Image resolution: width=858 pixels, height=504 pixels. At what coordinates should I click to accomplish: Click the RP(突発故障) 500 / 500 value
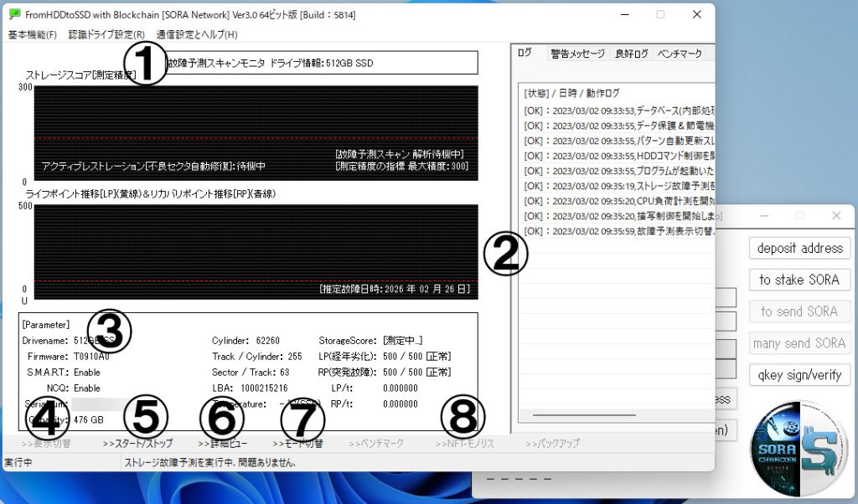coord(417,373)
